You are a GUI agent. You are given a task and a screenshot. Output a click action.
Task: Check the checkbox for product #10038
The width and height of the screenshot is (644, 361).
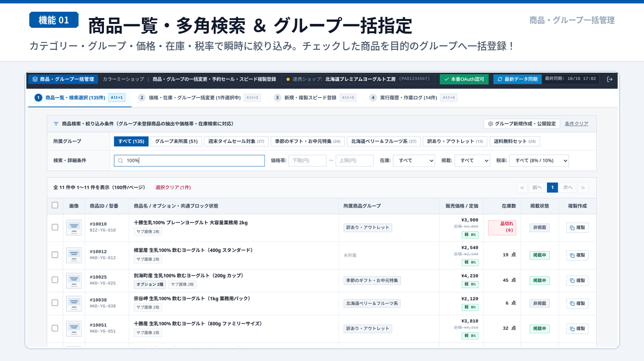coord(55,303)
